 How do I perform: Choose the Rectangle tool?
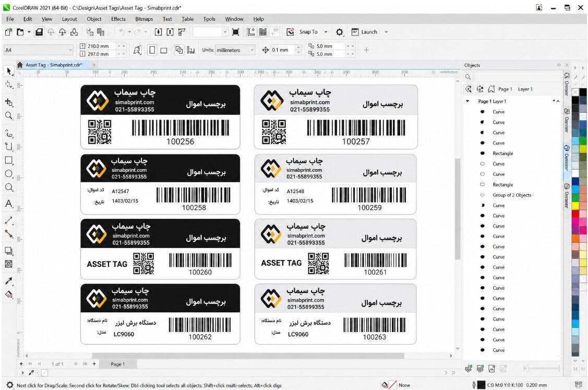coord(9,160)
